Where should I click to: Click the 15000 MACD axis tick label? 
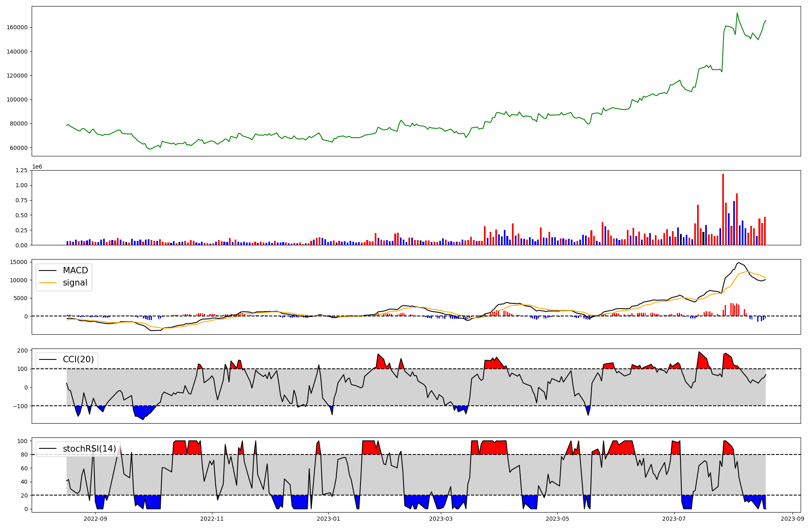point(19,262)
